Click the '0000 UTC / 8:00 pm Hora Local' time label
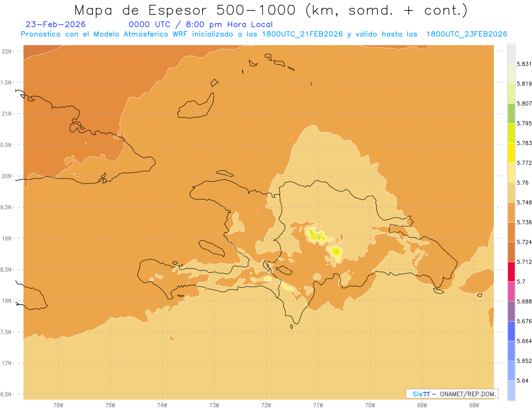This screenshot has width=532, height=411. tap(200, 24)
